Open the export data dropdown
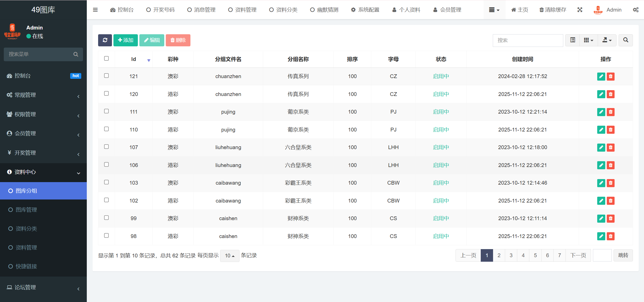 point(607,40)
